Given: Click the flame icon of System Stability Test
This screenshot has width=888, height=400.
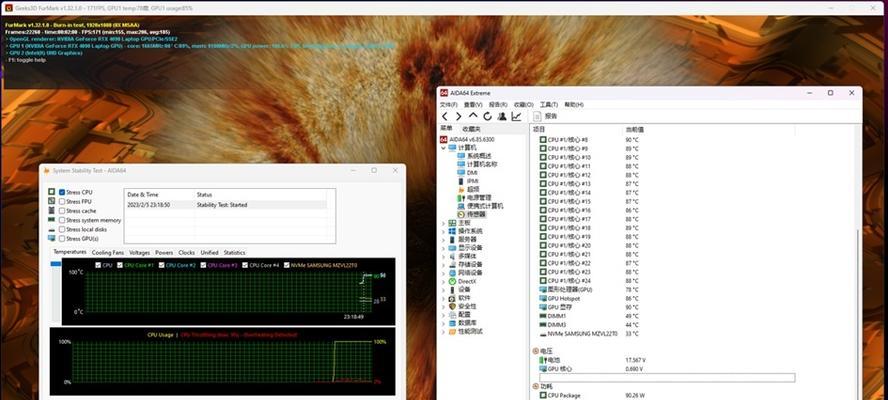Looking at the screenshot, I should [46, 171].
